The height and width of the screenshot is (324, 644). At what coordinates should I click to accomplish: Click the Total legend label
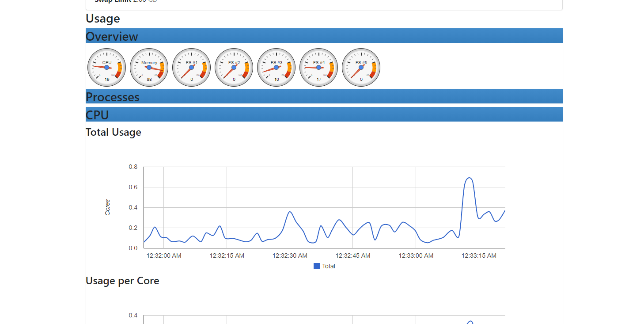pyautogui.click(x=329, y=266)
